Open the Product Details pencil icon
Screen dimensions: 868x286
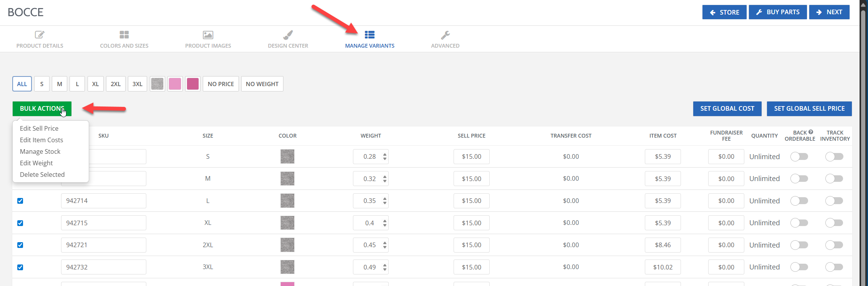(40, 35)
